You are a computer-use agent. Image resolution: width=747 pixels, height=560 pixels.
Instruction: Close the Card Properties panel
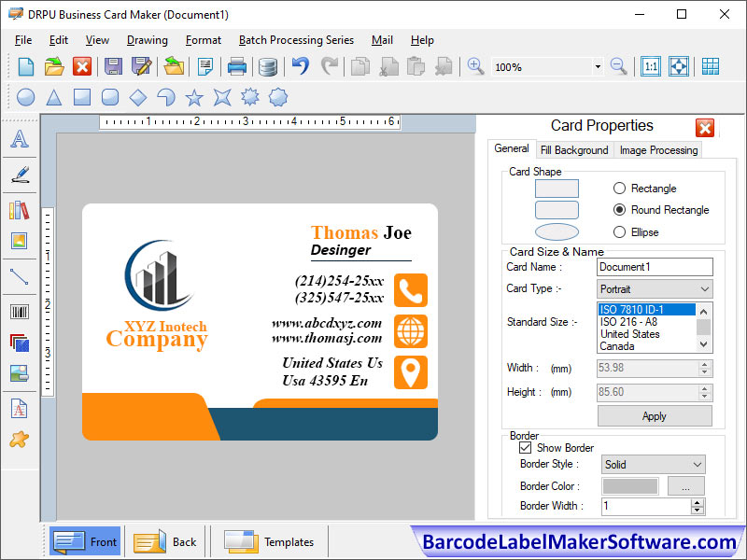point(705,128)
